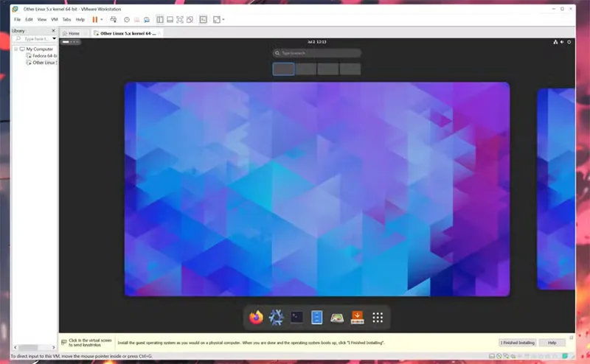The height and width of the screenshot is (364, 590).
Task: Switch to Unity mode toolbar icon
Action: pos(190,20)
